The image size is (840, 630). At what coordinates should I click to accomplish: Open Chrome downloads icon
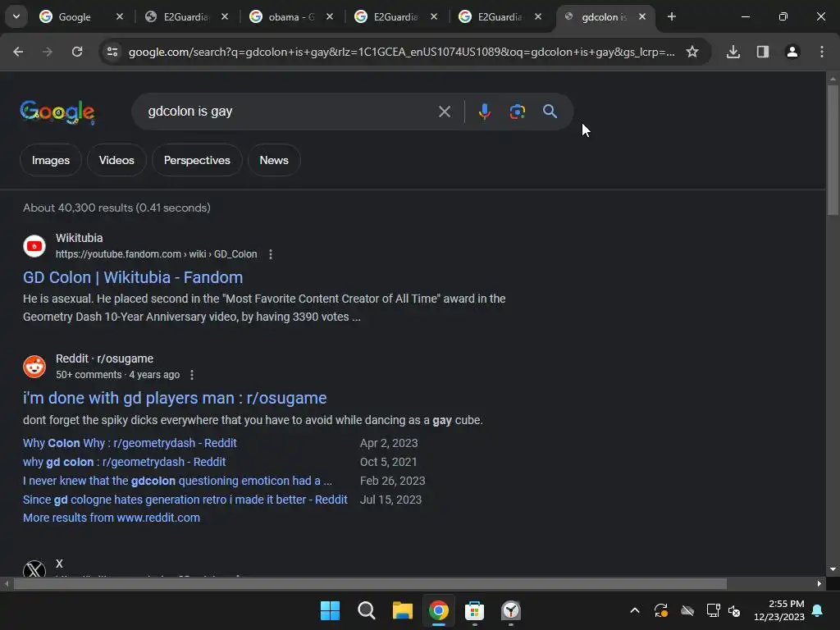(733, 52)
